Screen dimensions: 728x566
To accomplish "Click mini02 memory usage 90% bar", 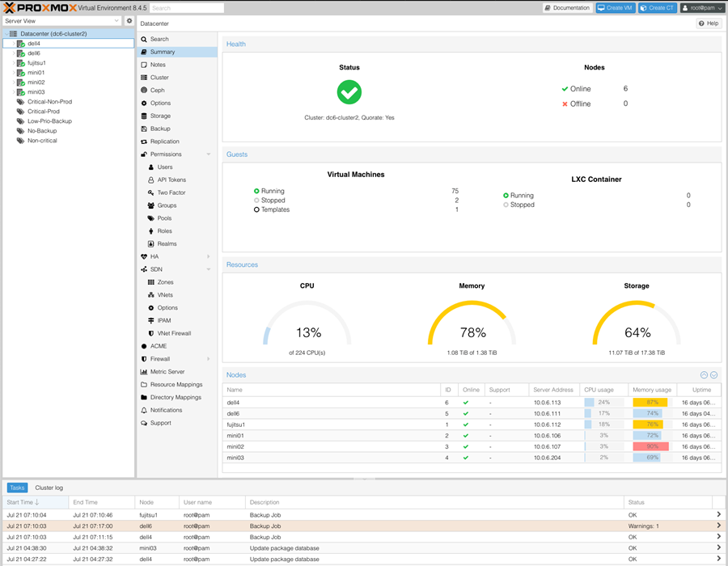I will pyautogui.click(x=650, y=446).
